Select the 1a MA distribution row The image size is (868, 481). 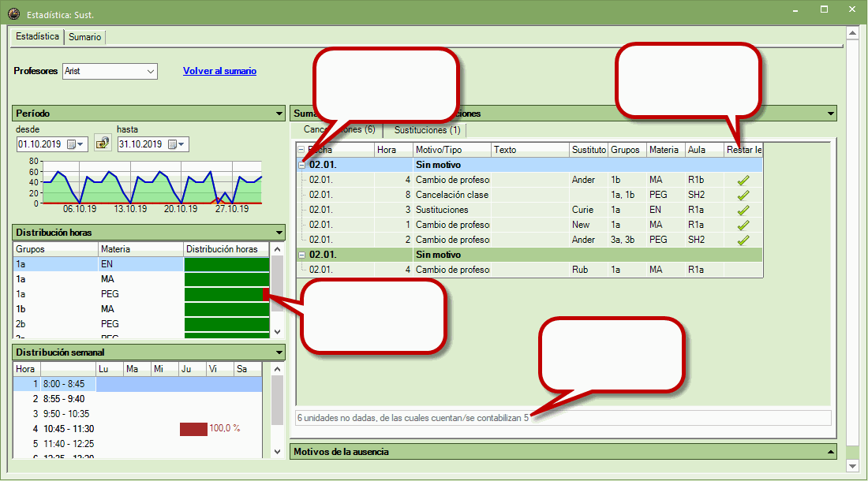(x=141, y=279)
